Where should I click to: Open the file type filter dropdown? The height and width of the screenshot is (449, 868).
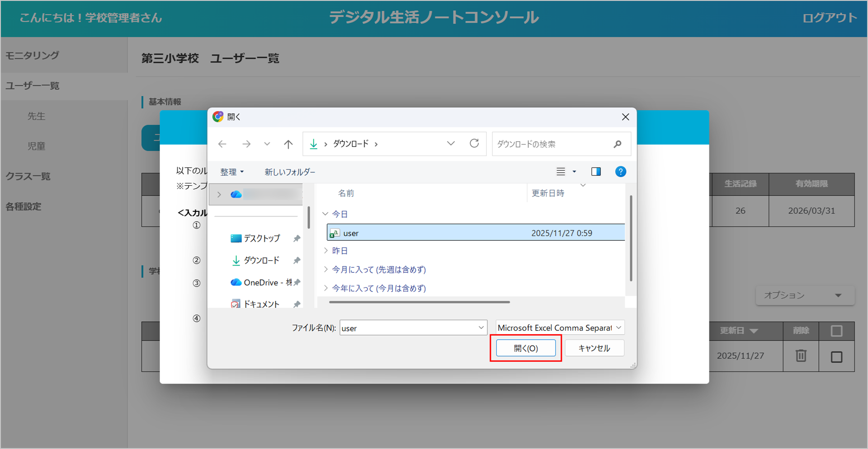560,327
